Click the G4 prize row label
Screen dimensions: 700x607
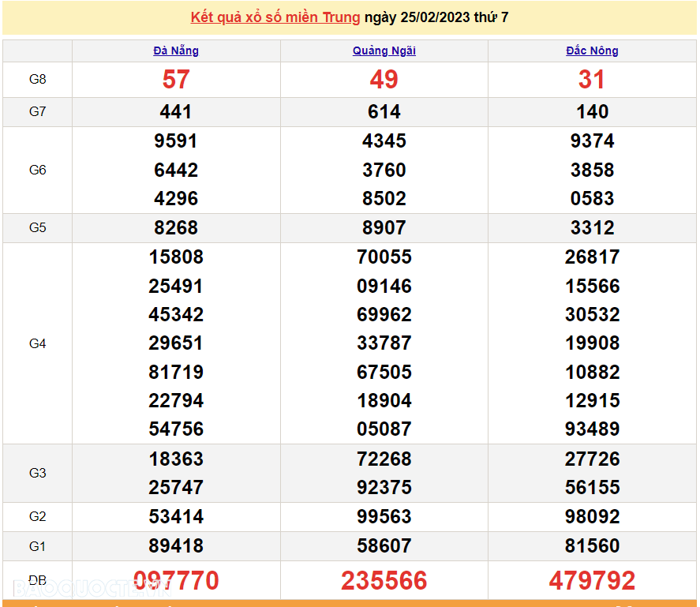37,343
